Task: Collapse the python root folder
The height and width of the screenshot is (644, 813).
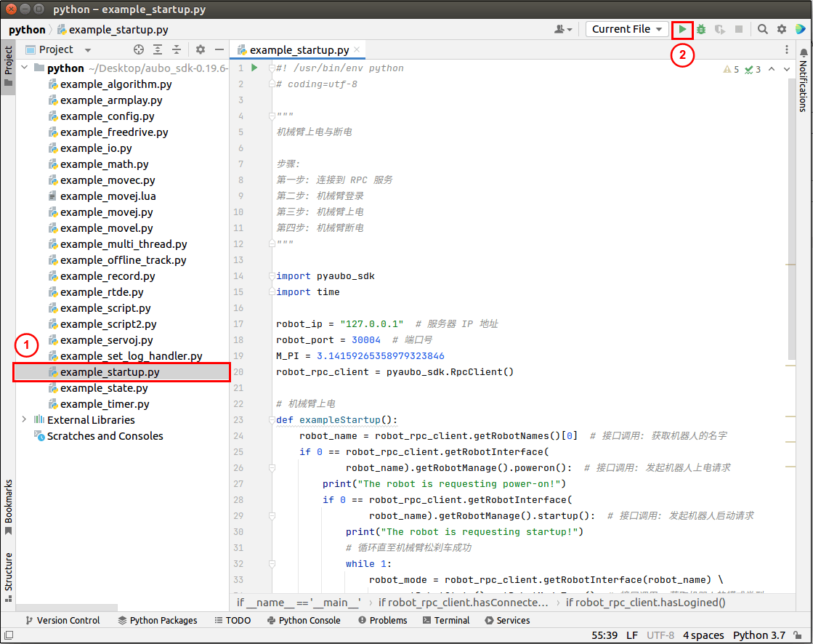Action: [25, 68]
